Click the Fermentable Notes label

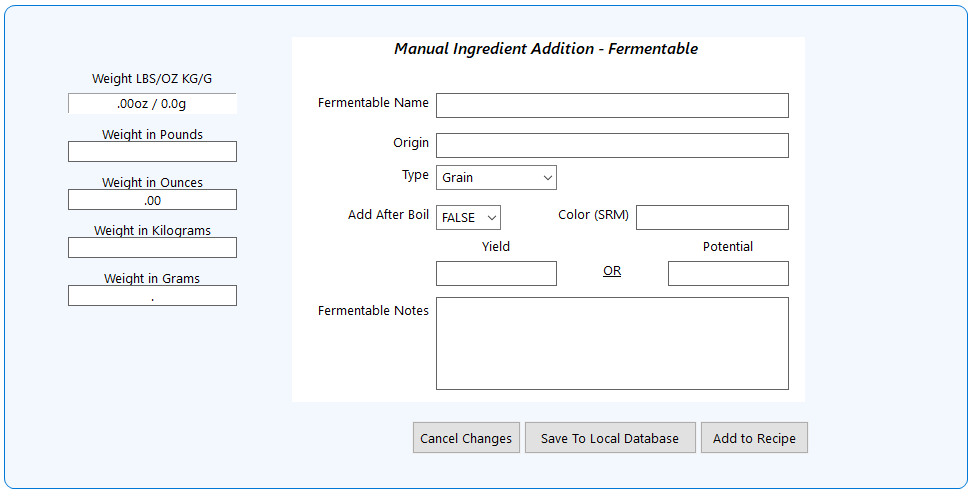[x=373, y=311]
